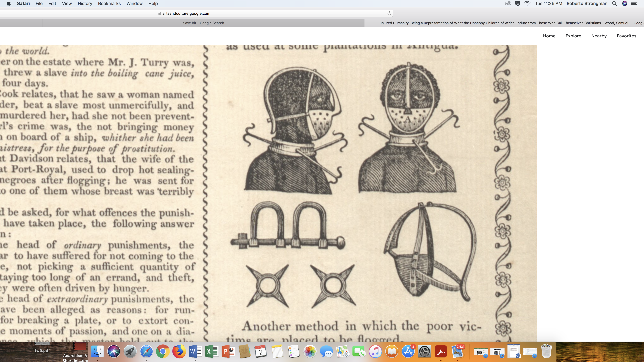Launch Siri from the Dock
The width and height of the screenshot is (644, 362).
tap(114, 351)
